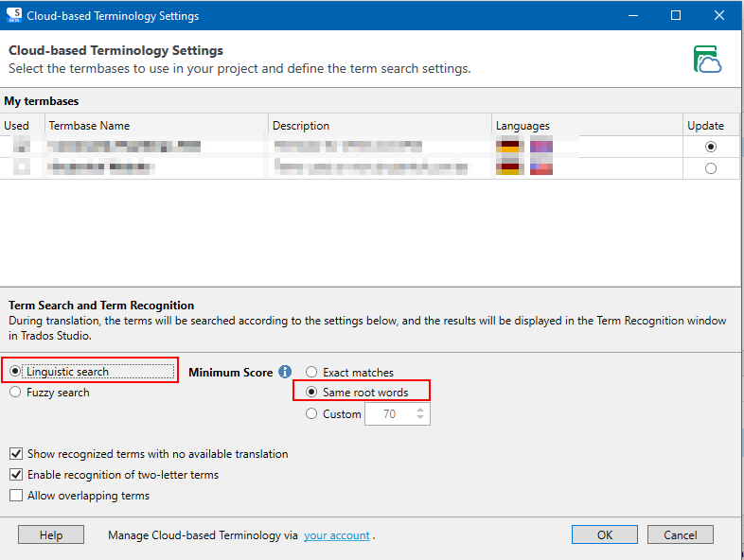This screenshot has width=744, height=560.
Task: Minimize the settings dialog window
Action: point(633,15)
